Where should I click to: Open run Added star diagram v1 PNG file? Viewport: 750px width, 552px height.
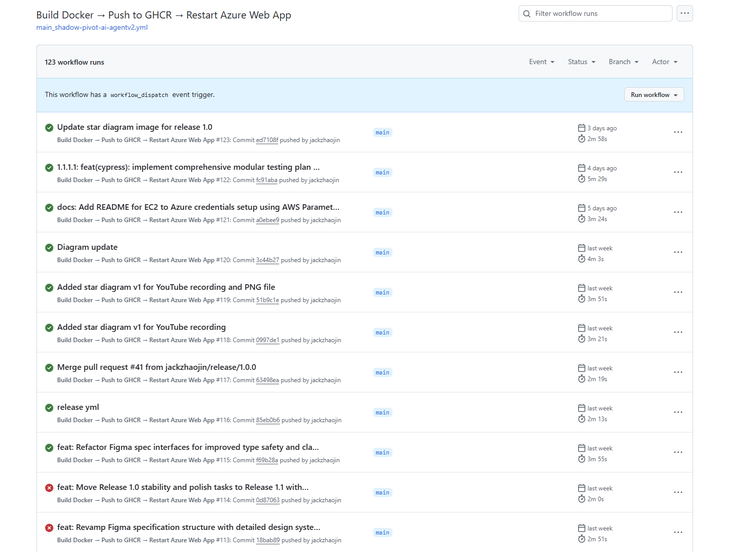pos(166,287)
